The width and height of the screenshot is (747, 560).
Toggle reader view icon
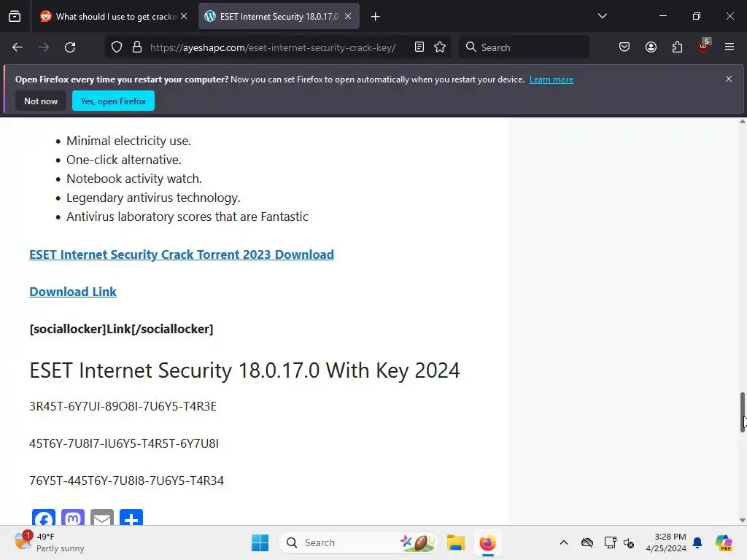[419, 47]
